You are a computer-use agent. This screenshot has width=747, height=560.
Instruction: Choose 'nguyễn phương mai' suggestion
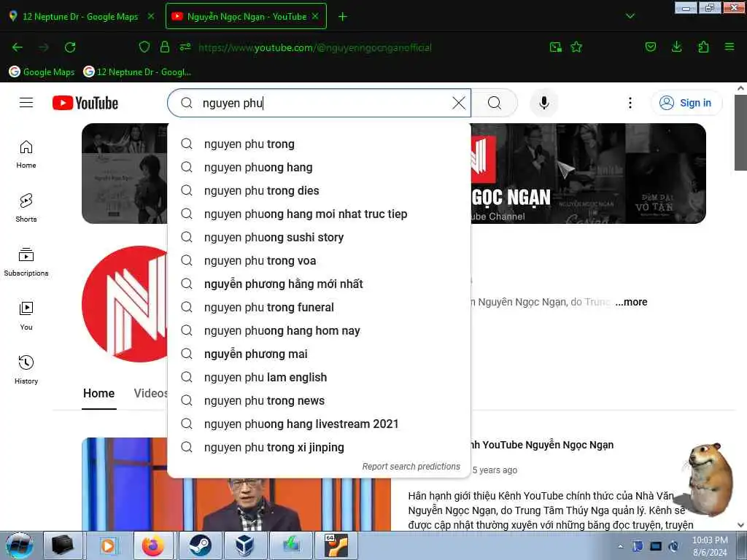point(319,354)
